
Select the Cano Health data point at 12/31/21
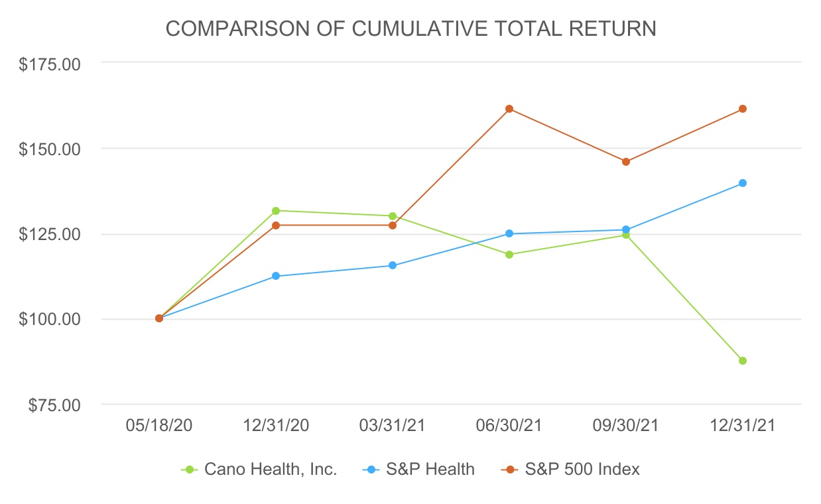(x=743, y=361)
